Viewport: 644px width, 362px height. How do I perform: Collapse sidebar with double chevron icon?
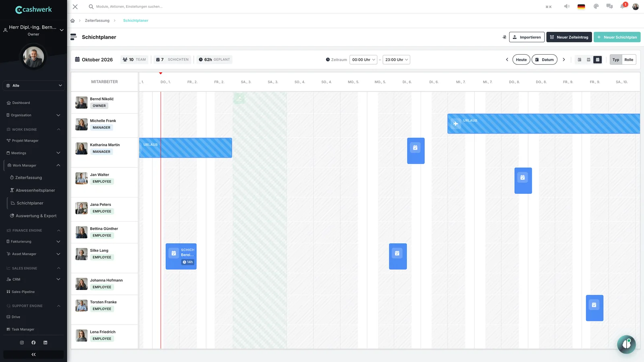coord(33,354)
